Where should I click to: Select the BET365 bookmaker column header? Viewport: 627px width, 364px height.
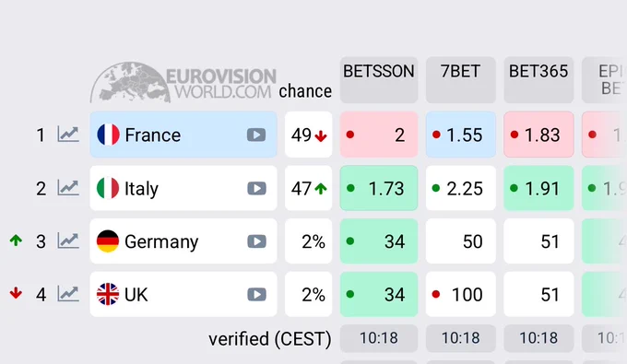[538, 80]
